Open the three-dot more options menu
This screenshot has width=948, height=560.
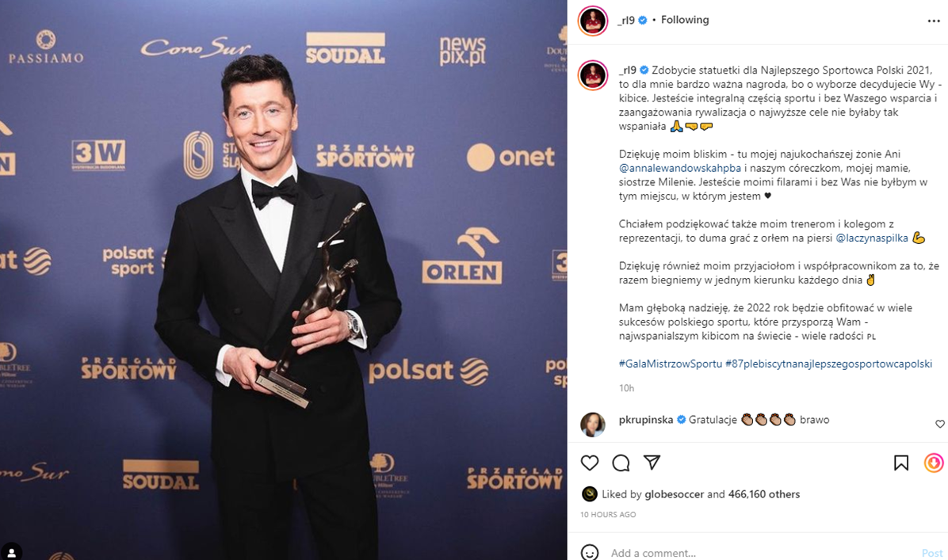tap(934, 21)
